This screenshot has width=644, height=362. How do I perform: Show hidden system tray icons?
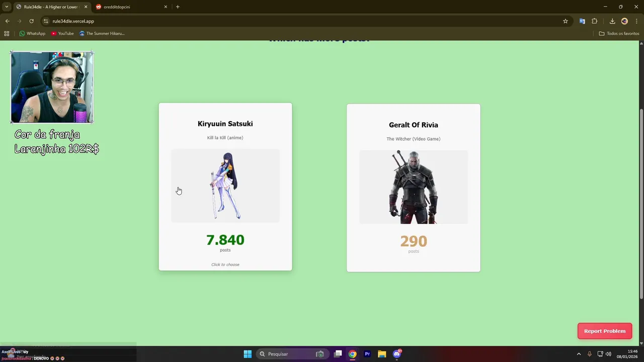(579, 354)
